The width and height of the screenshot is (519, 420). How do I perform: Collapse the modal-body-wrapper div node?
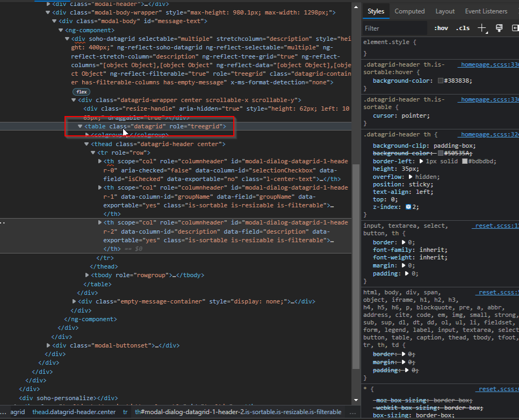(x=48, y=12)
